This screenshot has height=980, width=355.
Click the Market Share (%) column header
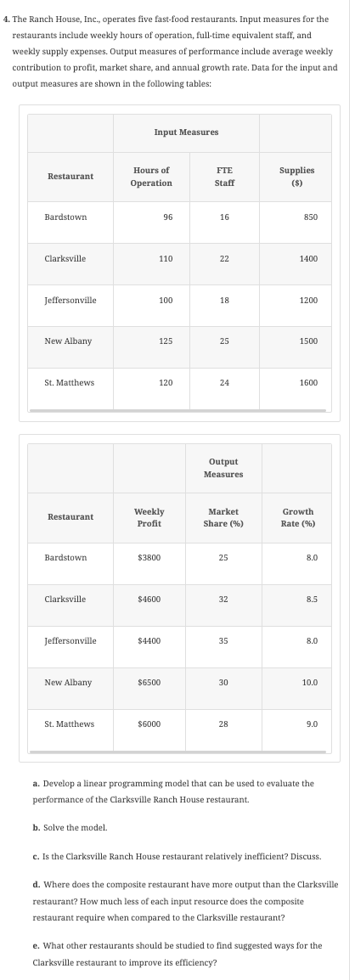(x=223, y=517)
